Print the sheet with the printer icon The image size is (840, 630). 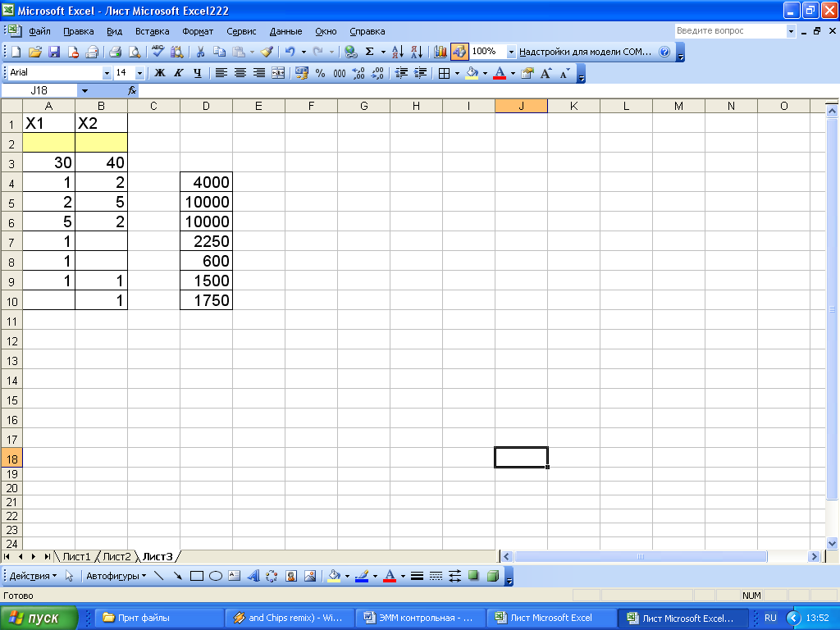click(115, 52)
